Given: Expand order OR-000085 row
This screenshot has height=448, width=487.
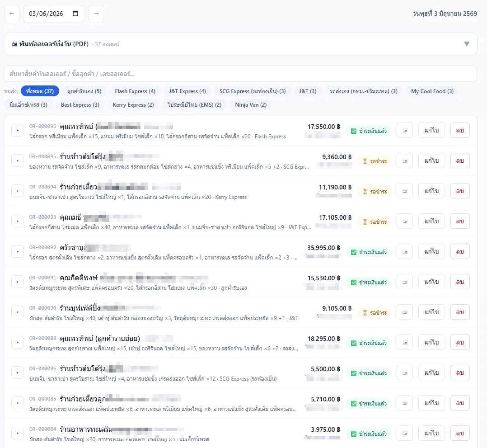Looking at the screenshot, I should click(x=18, y=403).
